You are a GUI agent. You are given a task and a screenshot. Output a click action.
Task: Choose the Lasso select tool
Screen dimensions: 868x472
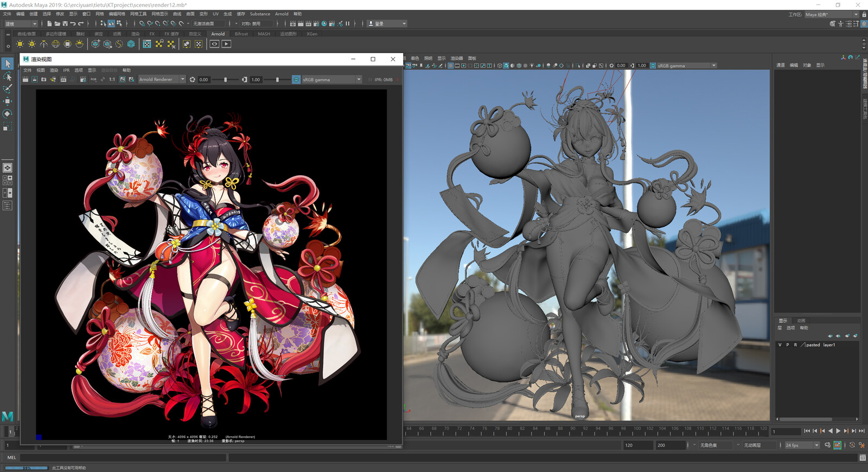[x=8, y=76]
